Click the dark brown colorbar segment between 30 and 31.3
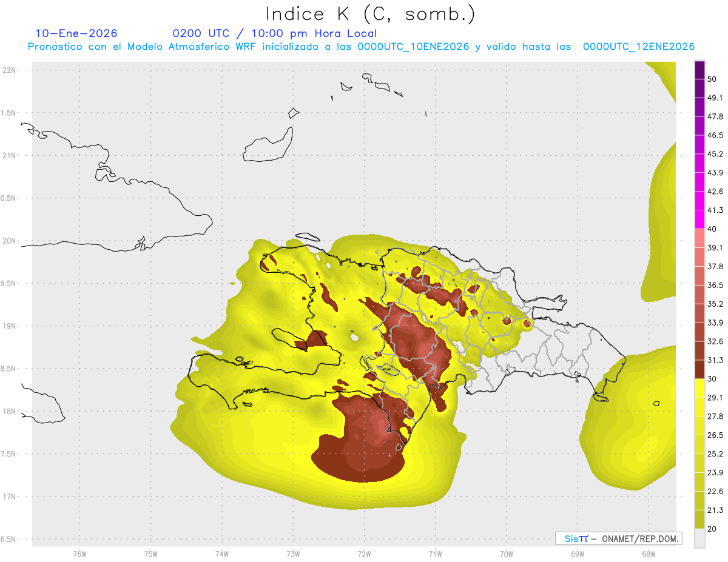The image size is (728, 562). click(x=699, y=369)
